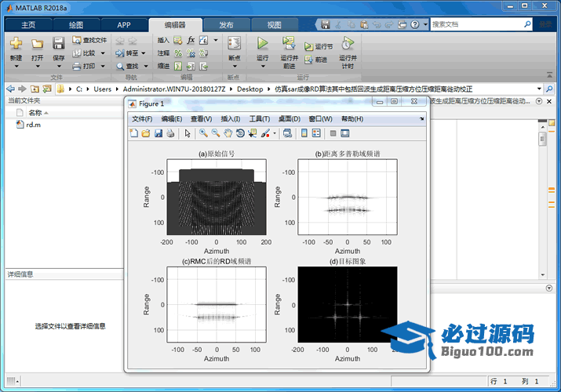This screenshot has width=561, height=392.
Task: Open the Save dropdown in editor ribbon
Action: click(59, 66)
